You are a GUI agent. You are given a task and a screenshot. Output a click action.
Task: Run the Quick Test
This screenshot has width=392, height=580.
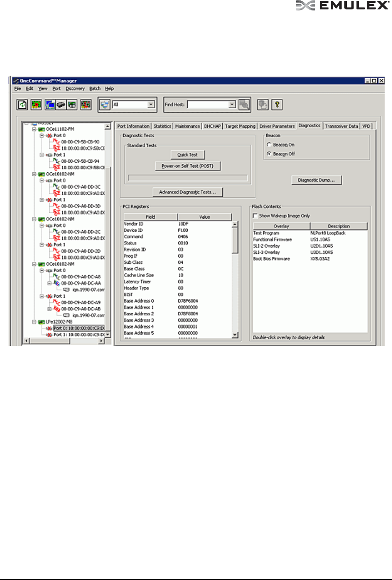[187, 155]
